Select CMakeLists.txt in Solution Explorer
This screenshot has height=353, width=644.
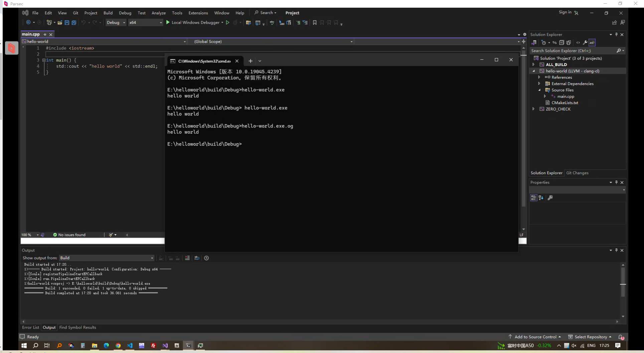[565, 102]
